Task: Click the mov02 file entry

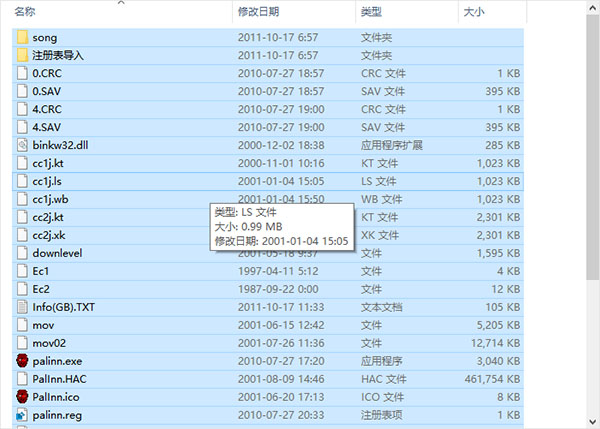Action: pos(46,342)
